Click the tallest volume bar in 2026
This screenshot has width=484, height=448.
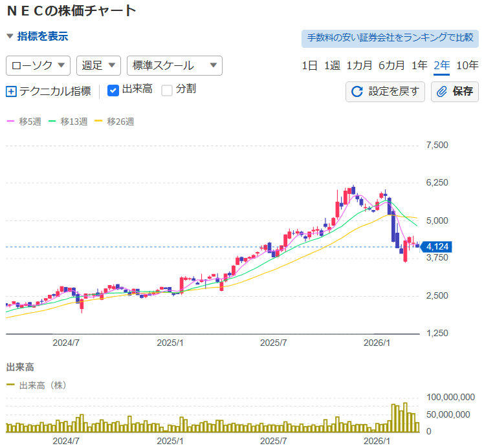coord(405,418)
